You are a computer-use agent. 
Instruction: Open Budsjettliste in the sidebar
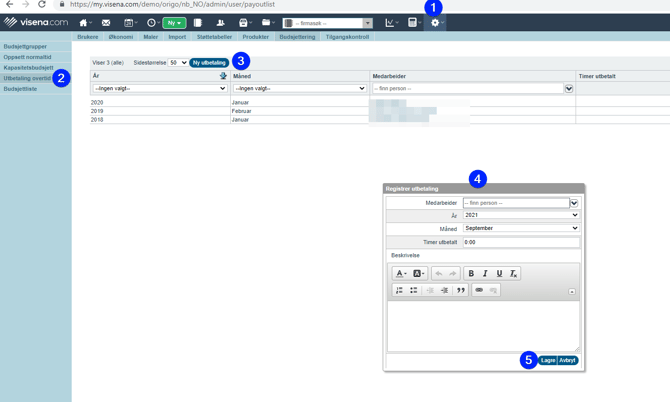20,89
